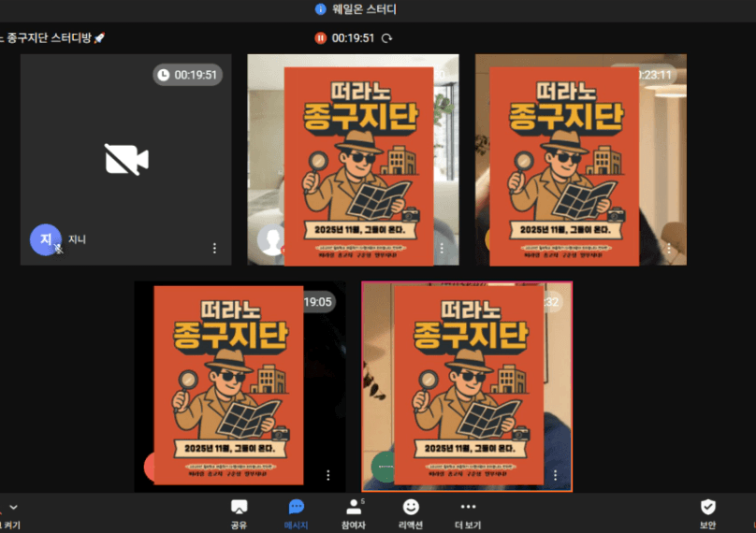Open the 참여자 participants list
The width and height of the screenshot is (756, 533).
(354, 513)
